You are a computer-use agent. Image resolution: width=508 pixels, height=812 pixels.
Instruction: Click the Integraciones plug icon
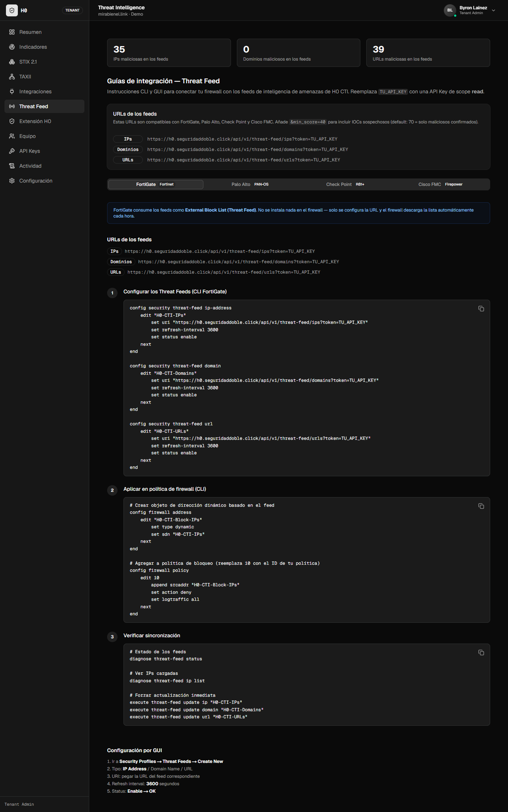point(12,91)
